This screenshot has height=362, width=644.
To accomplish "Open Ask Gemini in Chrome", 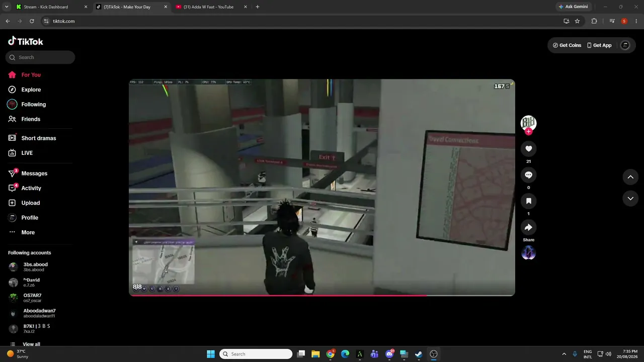I will [x=573, y=7].
